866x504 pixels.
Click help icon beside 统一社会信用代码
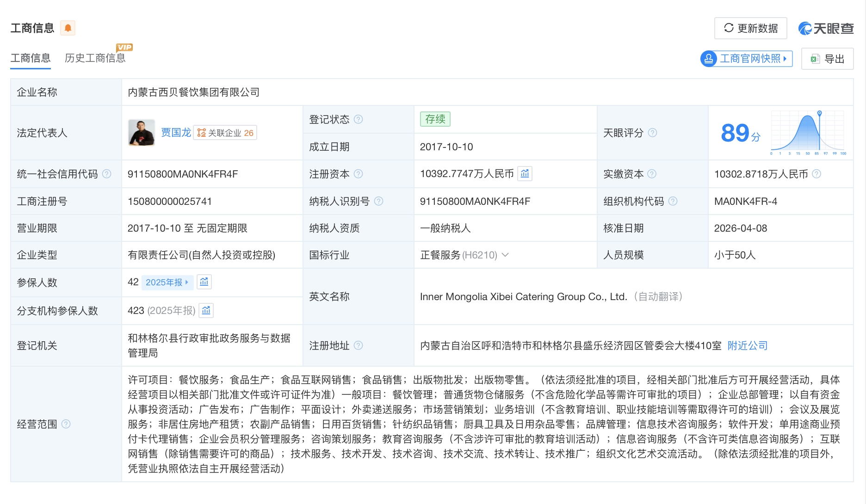coord(106,174)
